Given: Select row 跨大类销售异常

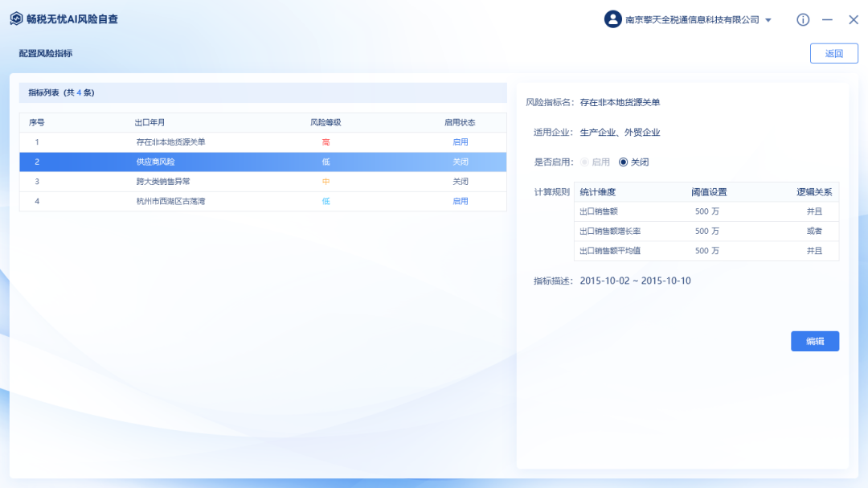Looking at the screenshot, I should click(x=263, y=182).
